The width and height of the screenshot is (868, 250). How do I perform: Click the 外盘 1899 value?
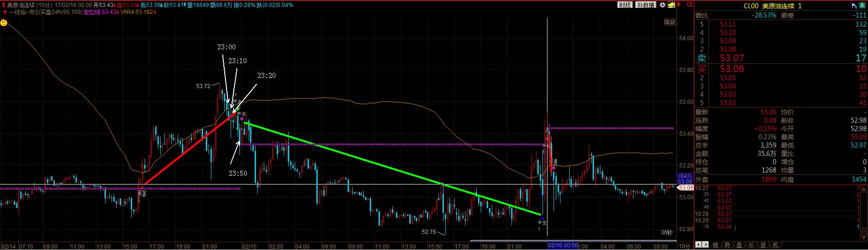[x=769, y=179]
